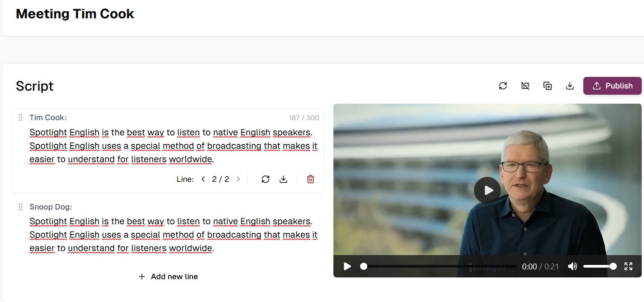Click Add new line
Image resolution: width=644 pixels, height=302 pixels.
[168, 277]
